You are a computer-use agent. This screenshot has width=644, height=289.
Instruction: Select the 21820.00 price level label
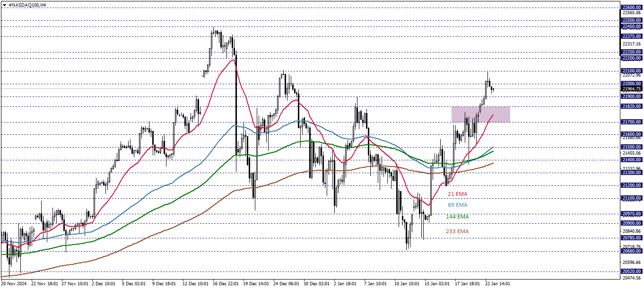pos(632,106)
